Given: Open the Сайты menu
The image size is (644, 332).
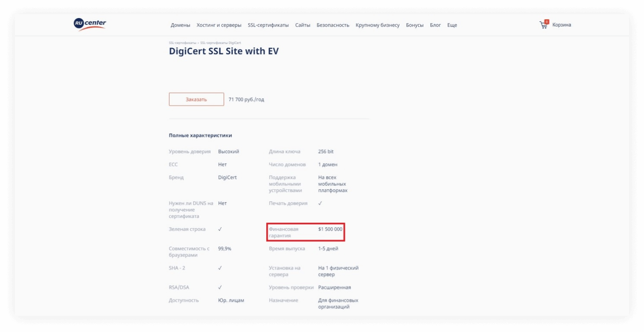Looking at the screenshot, I should pos(303,25).
